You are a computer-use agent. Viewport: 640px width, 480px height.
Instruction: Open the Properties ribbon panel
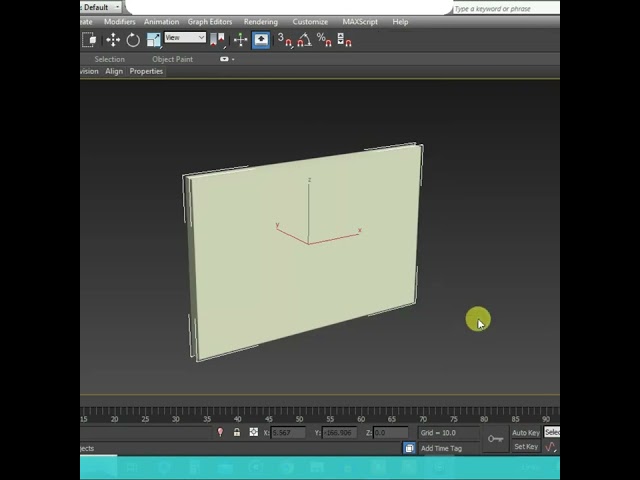[x=146, y=71]
